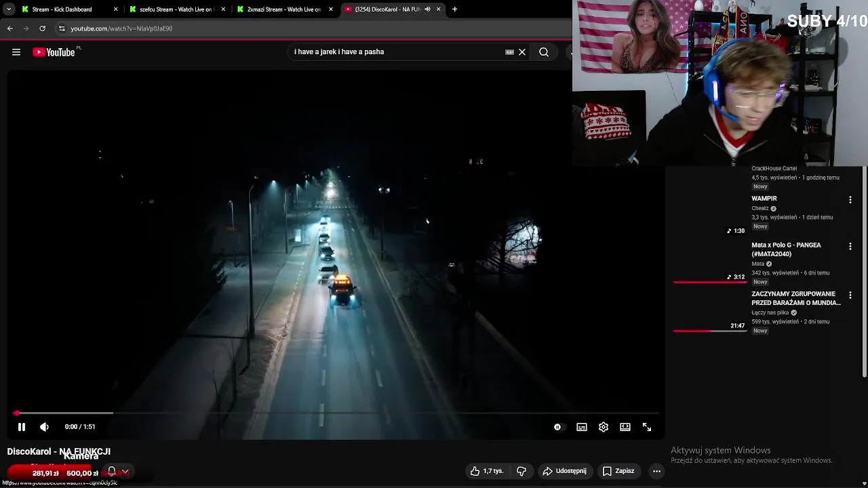
Task: Mute the video volume
Action: pyautogui.click(x=44, y=427)
